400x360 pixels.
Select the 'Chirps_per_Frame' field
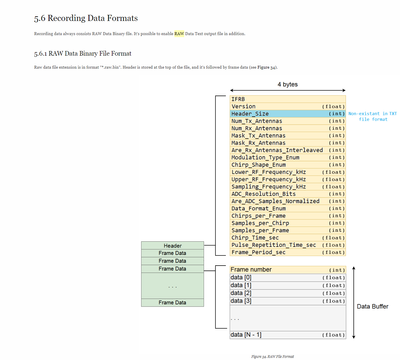coord(288,216)
